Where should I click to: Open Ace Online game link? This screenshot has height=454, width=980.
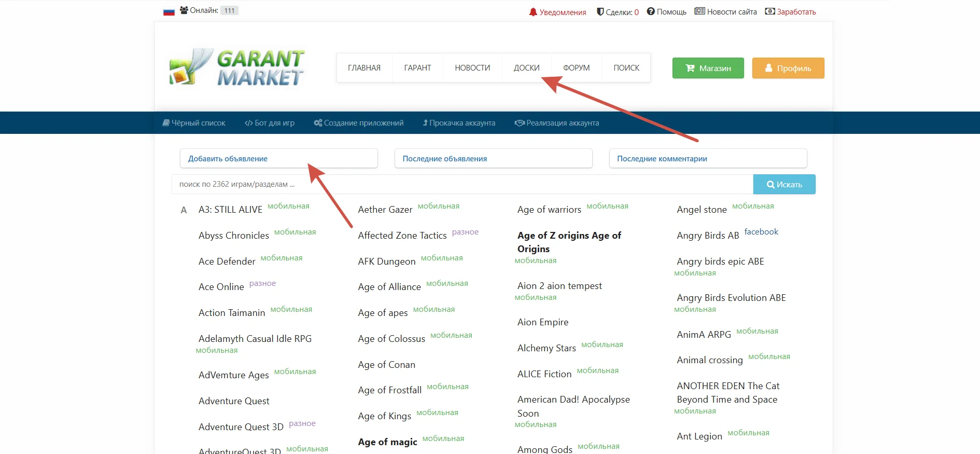221,287
